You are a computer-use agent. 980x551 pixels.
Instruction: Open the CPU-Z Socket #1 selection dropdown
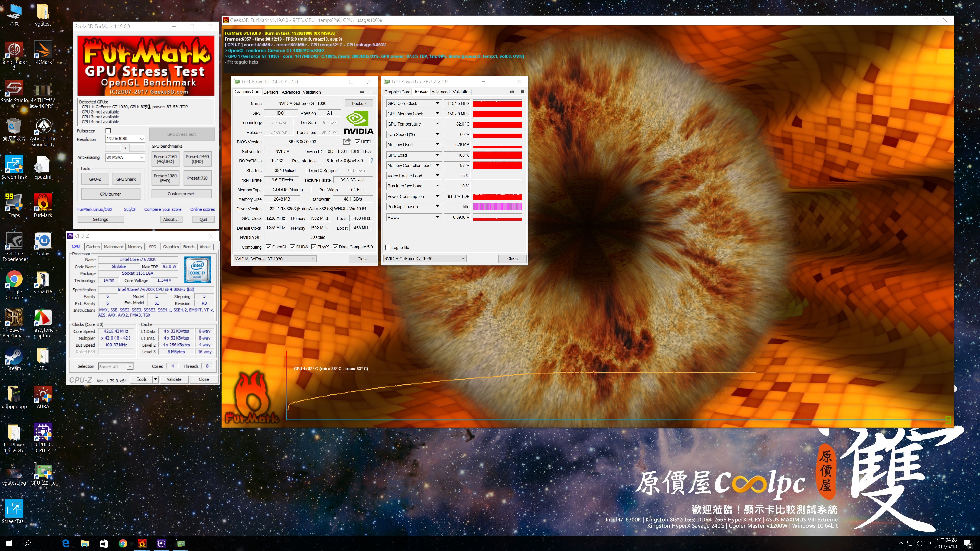[116, 366]
